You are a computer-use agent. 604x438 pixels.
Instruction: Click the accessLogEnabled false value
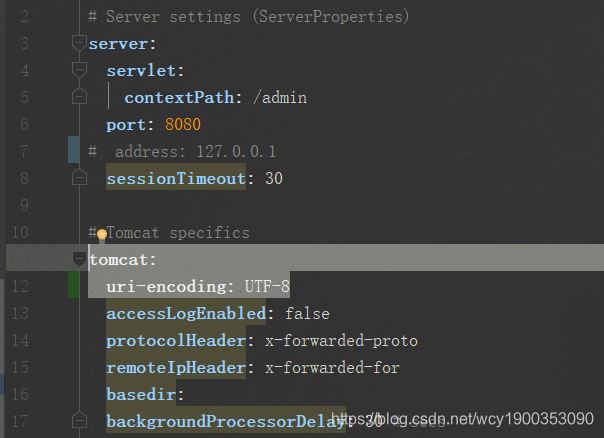tap(307, 314)
